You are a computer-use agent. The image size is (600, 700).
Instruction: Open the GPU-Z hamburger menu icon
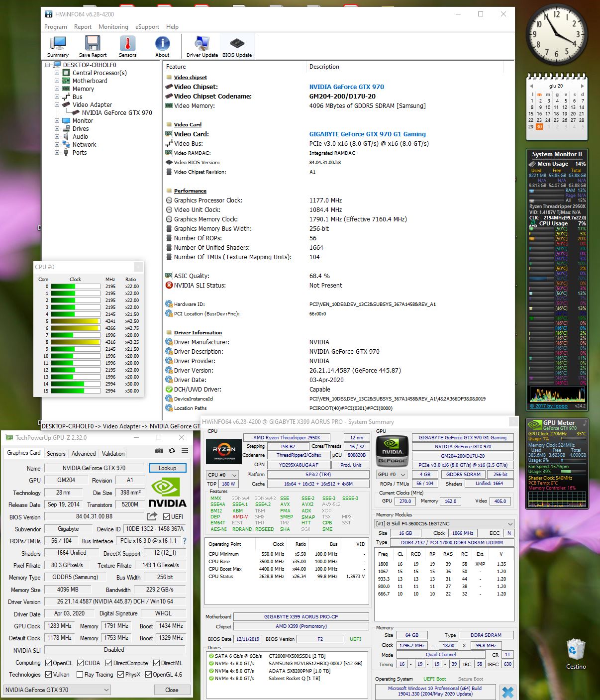(x=185, y=451)
